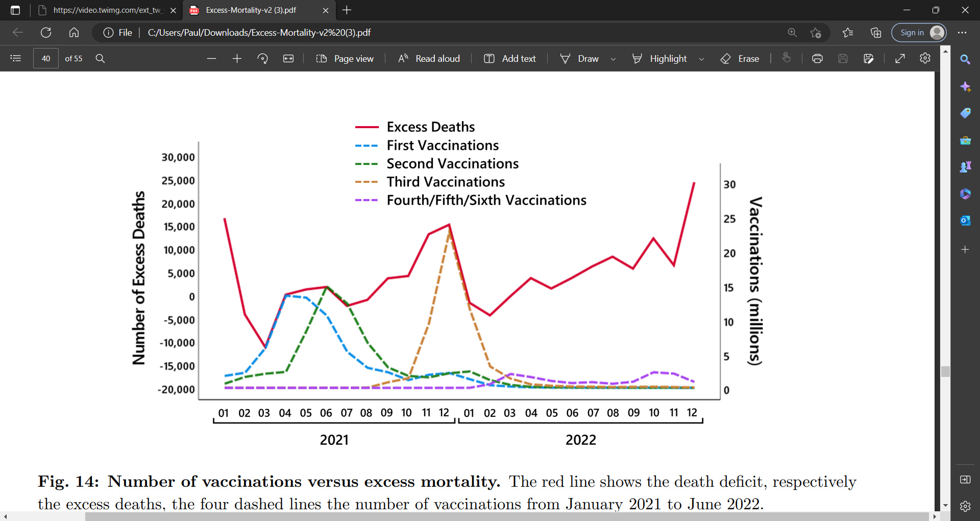The width and height of the screenshot is (980, 521).
Task: Activate the Highlight tool
Action: click(660, 59)
